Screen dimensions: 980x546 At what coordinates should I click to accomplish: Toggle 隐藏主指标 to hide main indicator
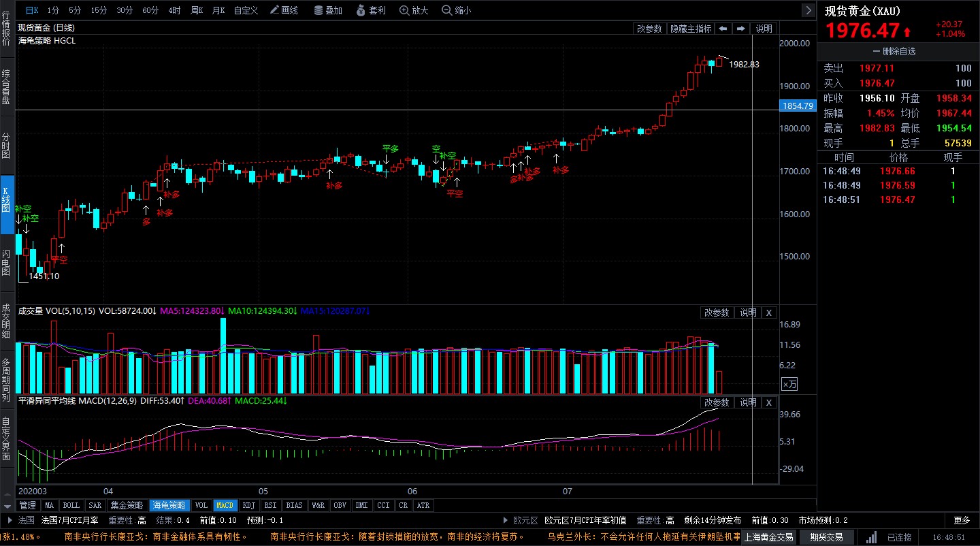(691, 29)
